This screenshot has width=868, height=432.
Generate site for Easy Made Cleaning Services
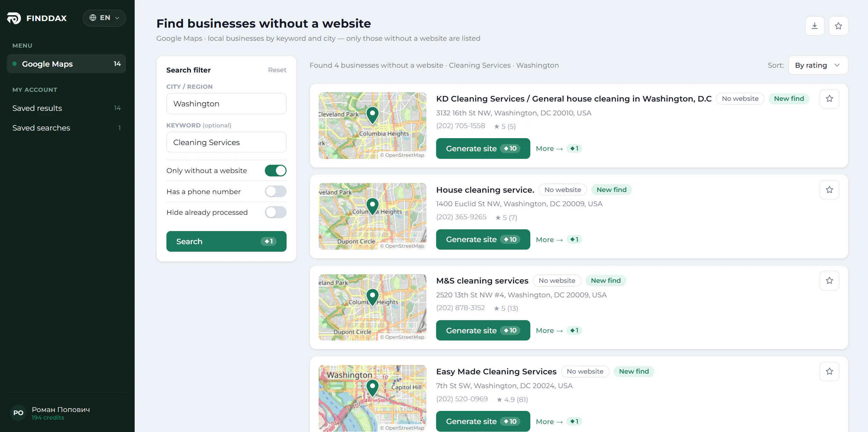(x=483, y=421)
